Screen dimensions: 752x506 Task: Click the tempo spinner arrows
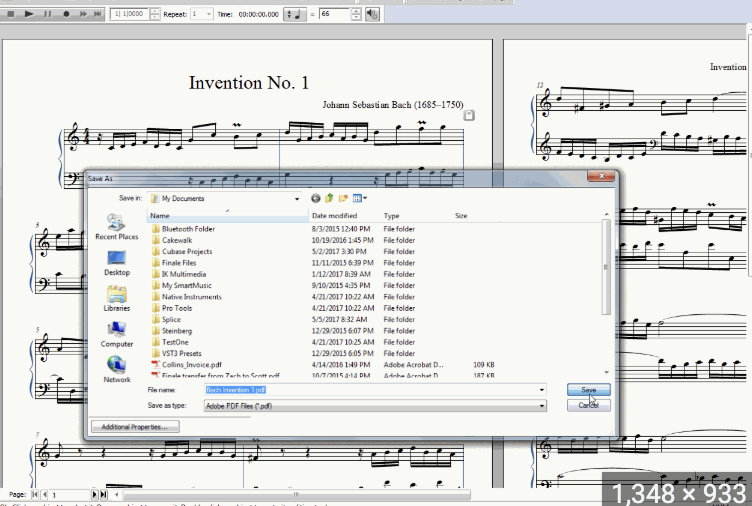(356, 14)
